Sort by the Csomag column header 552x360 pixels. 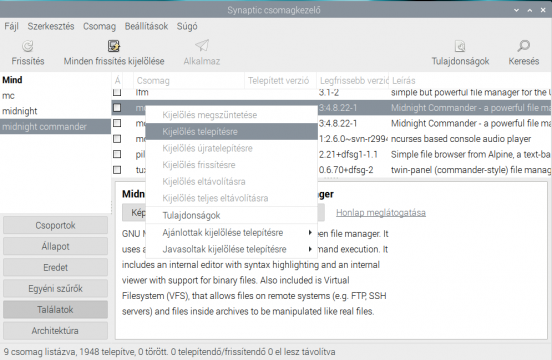pos(189,81)
